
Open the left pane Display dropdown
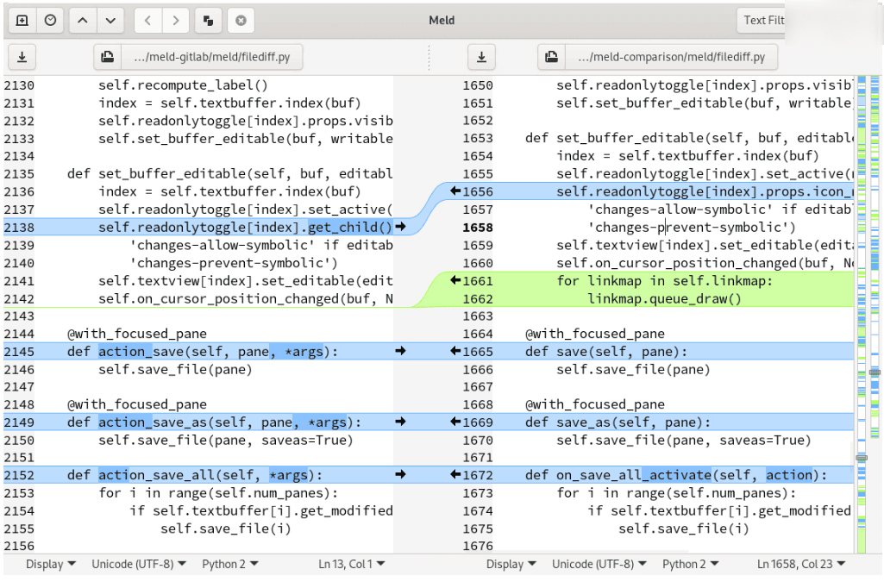coord(50,564)
